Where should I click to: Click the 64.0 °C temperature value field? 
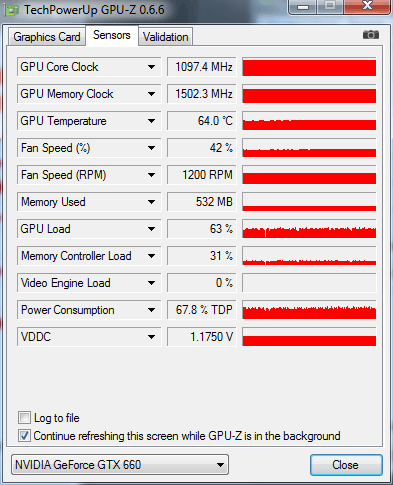[202, 121]
